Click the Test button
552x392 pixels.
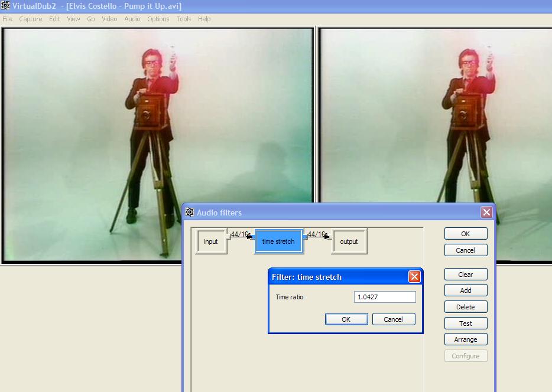click(466, 324)
